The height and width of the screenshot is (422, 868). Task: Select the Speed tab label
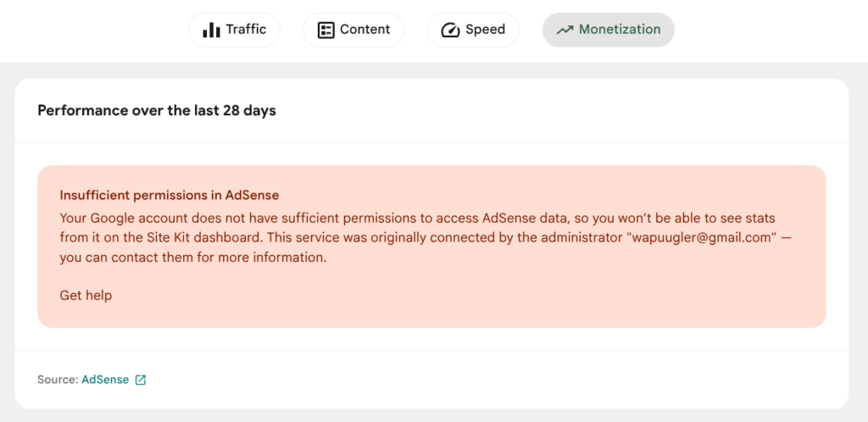tap(485, 30)
